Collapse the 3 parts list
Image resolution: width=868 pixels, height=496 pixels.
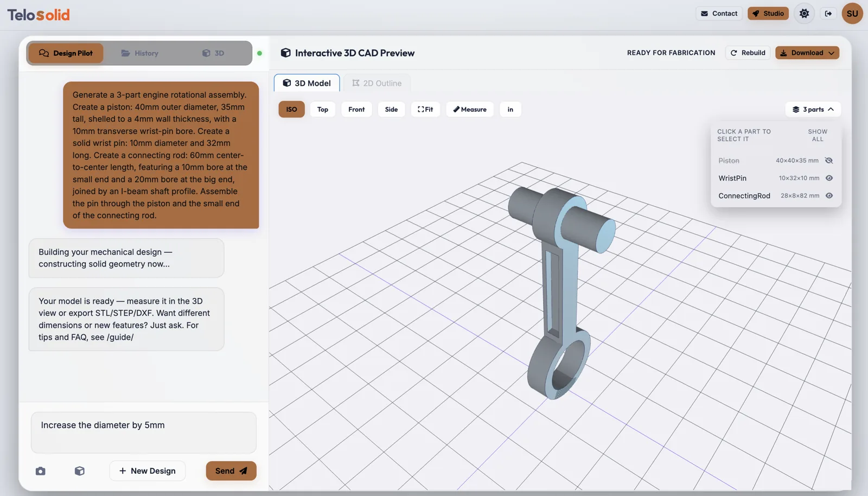[813, 109]
